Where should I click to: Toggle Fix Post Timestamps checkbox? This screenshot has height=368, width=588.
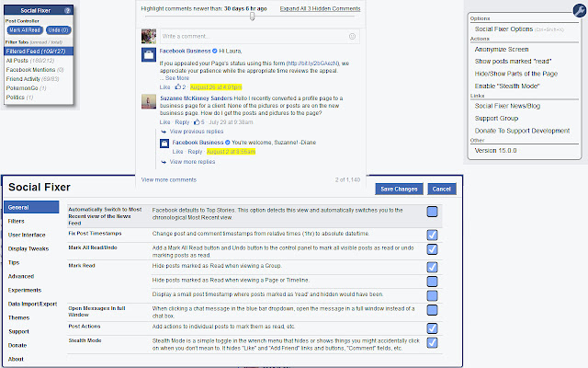[x=432, y=235]
